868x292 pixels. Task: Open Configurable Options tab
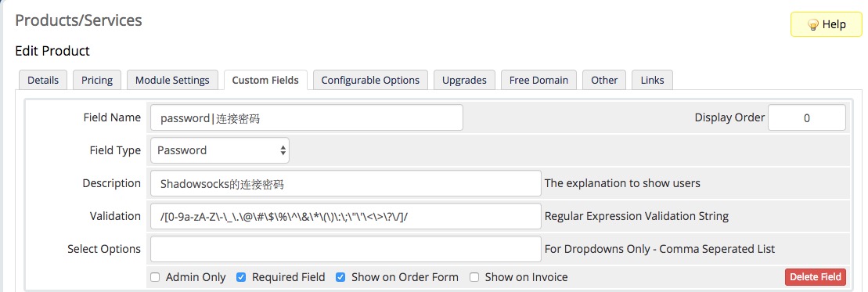[x=370, y=80]
